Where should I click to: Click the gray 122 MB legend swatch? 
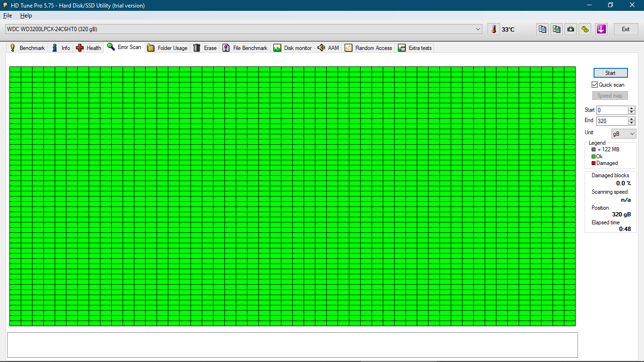594,149
